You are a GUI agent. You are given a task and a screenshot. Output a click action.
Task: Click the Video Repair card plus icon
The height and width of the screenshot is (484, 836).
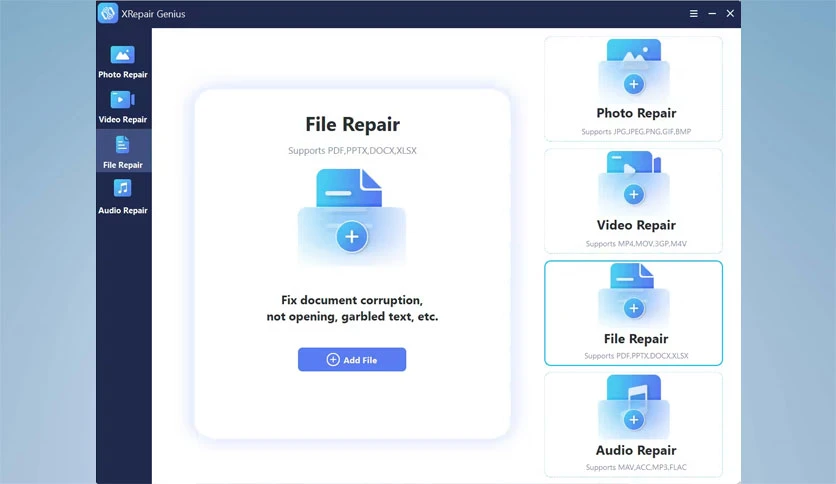click(634, 194)
